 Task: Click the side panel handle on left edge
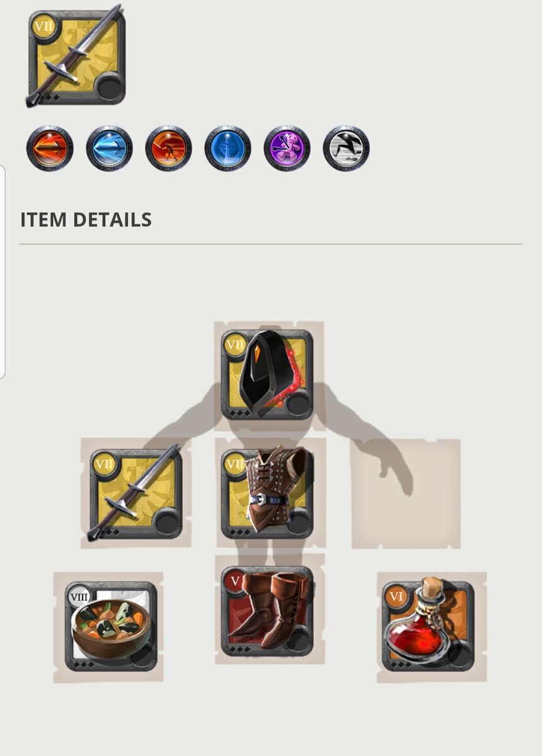(x=3, y=272)
